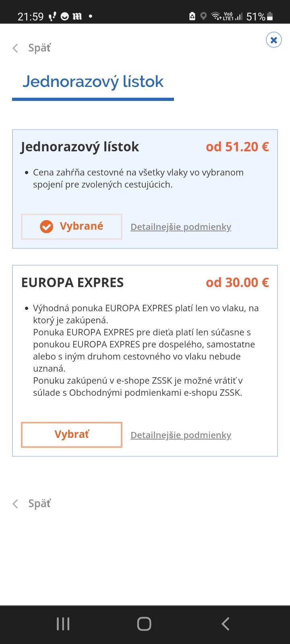This screenshot has height=644, width=290.
Task: Close the ticket selection with the X icon
Action: tap(273, 40)
